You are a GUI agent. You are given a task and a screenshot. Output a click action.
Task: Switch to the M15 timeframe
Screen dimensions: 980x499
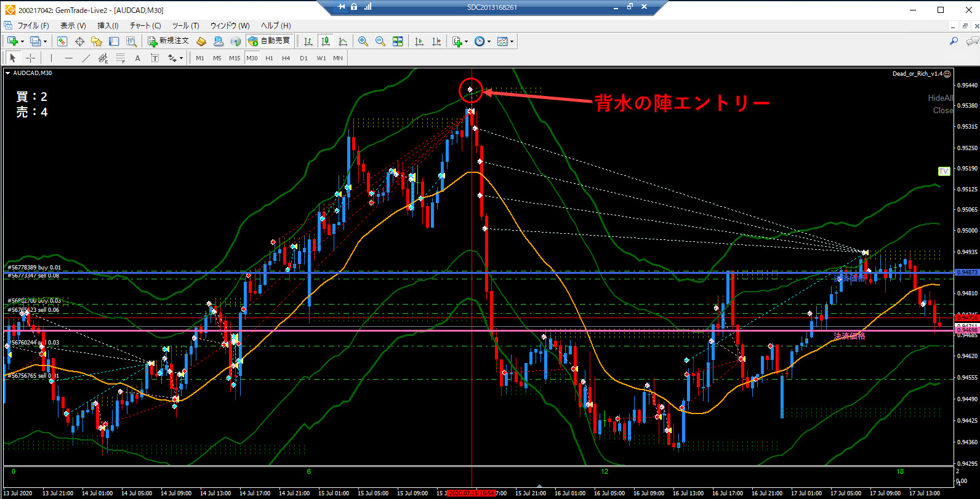point(235,58)
